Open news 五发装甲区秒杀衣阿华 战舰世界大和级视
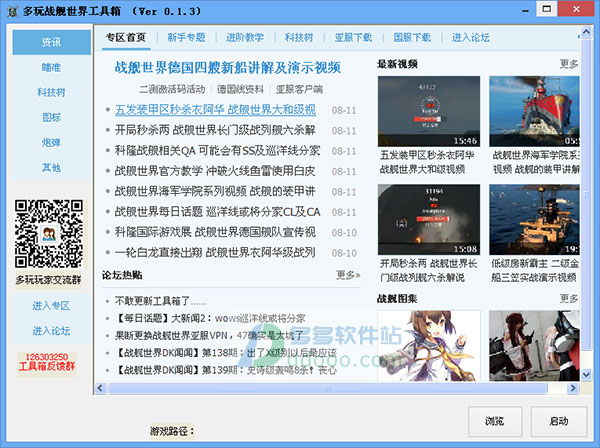Screen dimensions: 600x448 pyautogui.click(x=215, y=110)
